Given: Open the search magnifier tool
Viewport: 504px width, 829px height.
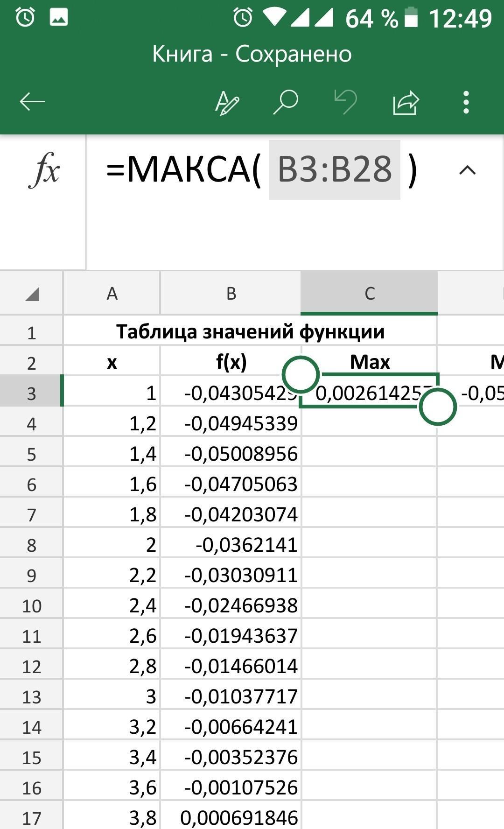Looking at the screenshot, I should pyautogui.click(x=285, y=102).
